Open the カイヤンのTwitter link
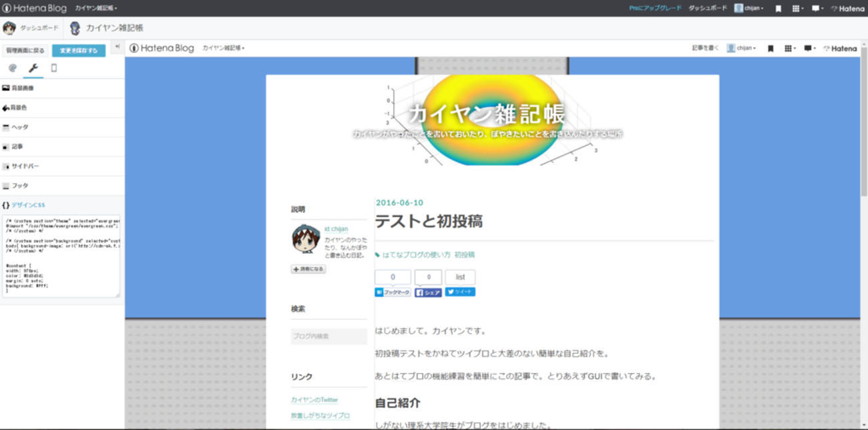The height and width of the screenshot is (430, 868). pyautogui.click(x=314, y=400)
